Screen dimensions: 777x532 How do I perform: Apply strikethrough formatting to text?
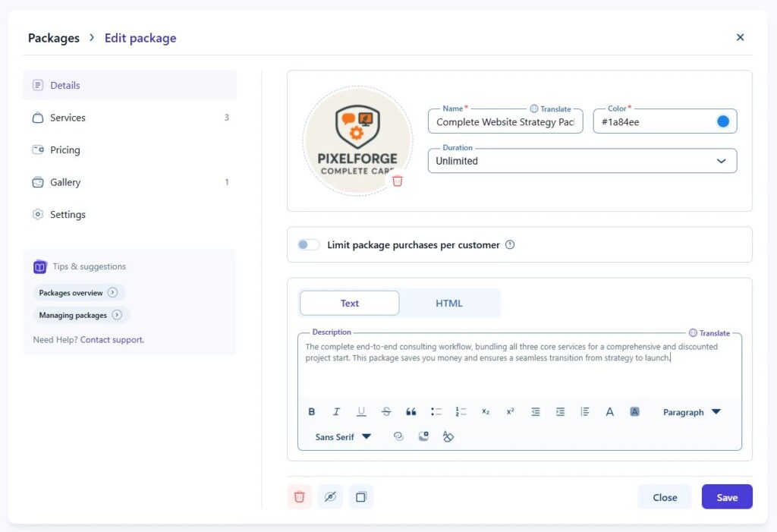386,412
